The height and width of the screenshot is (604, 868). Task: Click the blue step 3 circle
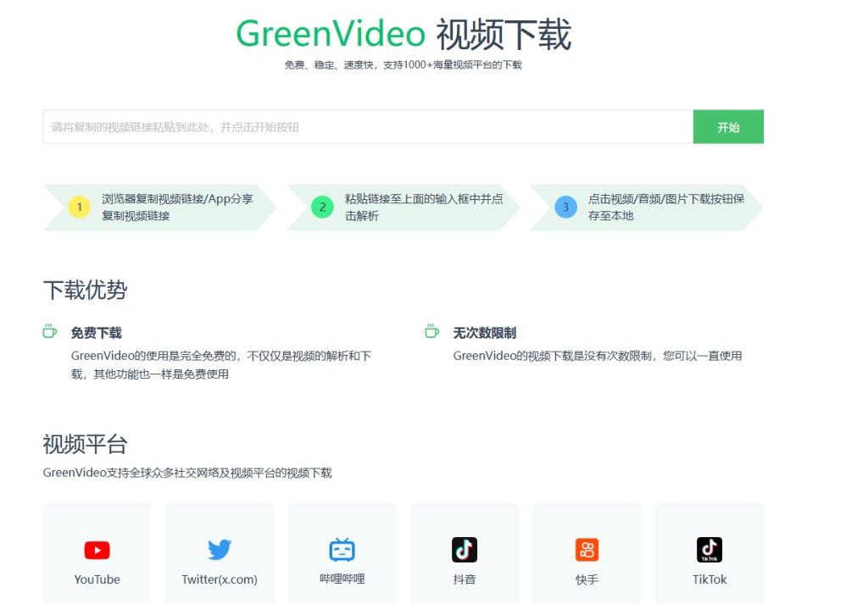coord(565,207)
